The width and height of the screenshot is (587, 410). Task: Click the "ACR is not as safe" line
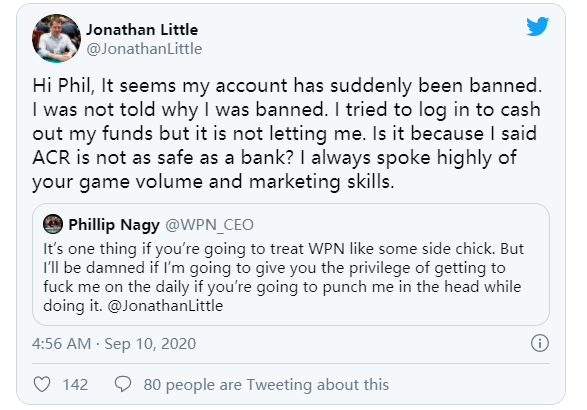tap(274, 158)
